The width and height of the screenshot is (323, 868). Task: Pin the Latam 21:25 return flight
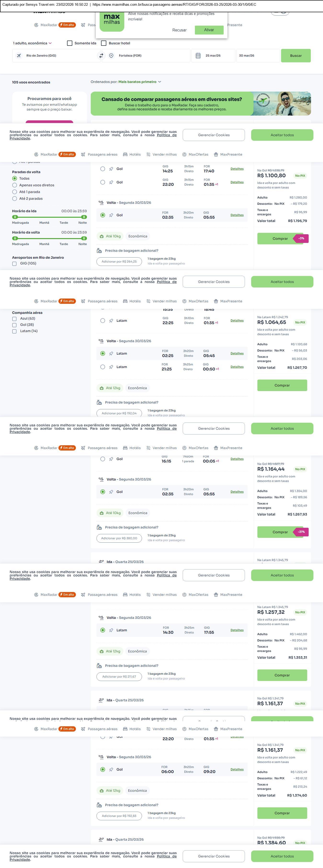coord(111,367)
